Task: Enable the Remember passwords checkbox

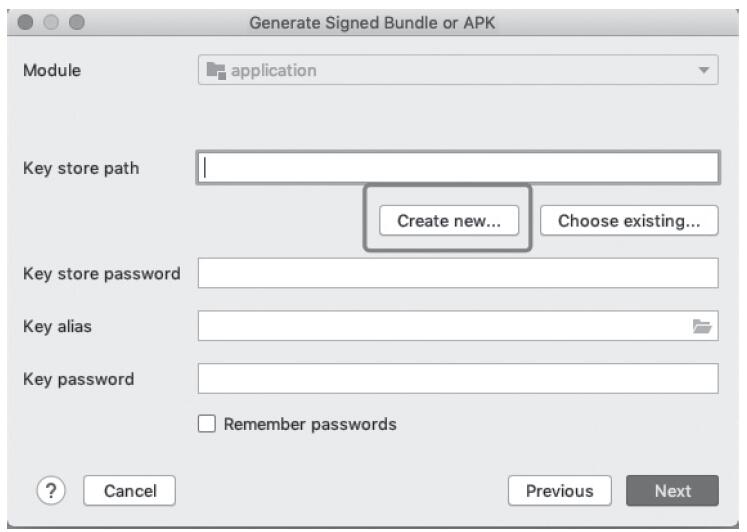Action: (207, 424)
